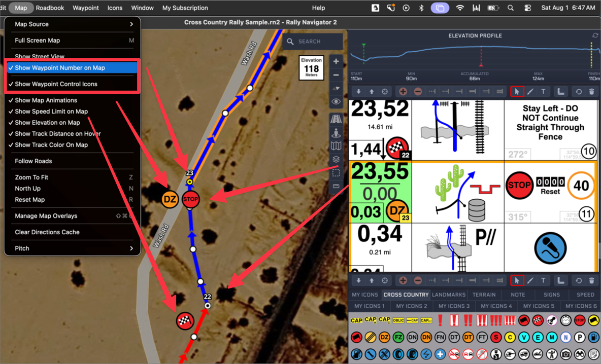Select the DZ icon in the icon palette

coord(384,337)
